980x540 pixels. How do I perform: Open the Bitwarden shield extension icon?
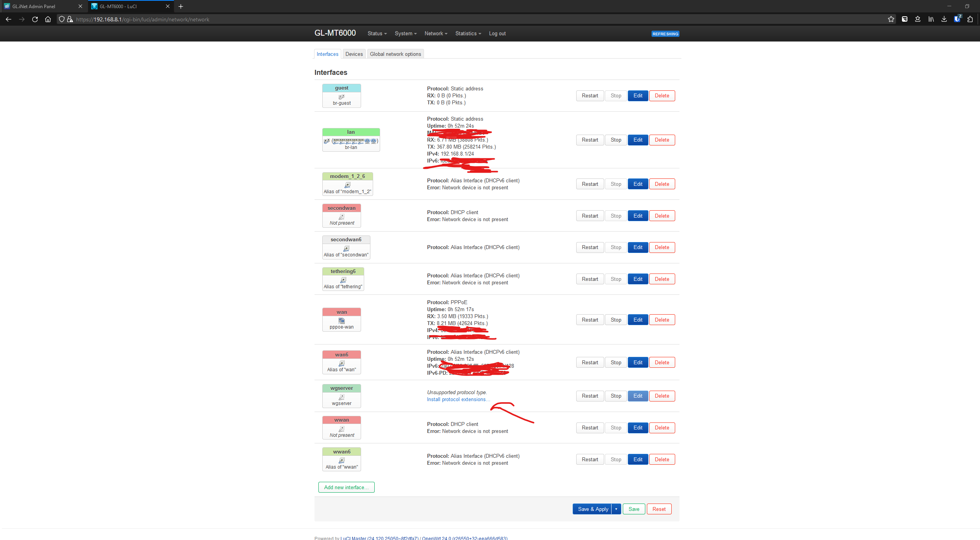(957, 19)
